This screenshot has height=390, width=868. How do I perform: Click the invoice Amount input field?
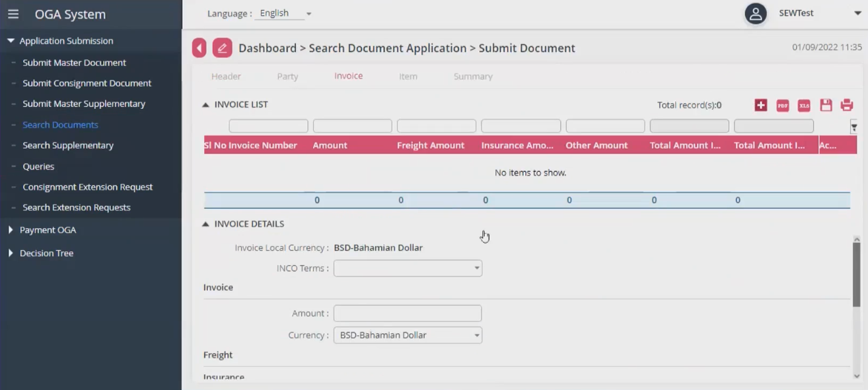click(407, 313)
